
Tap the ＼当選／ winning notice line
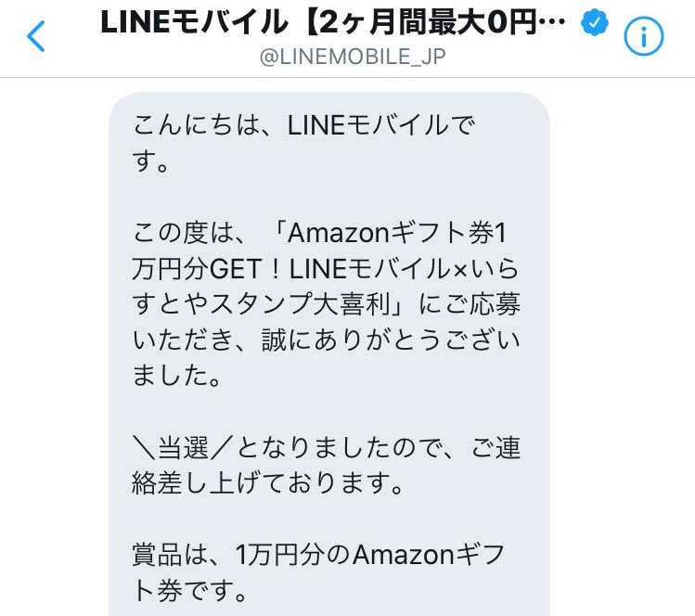coord(326,447)
